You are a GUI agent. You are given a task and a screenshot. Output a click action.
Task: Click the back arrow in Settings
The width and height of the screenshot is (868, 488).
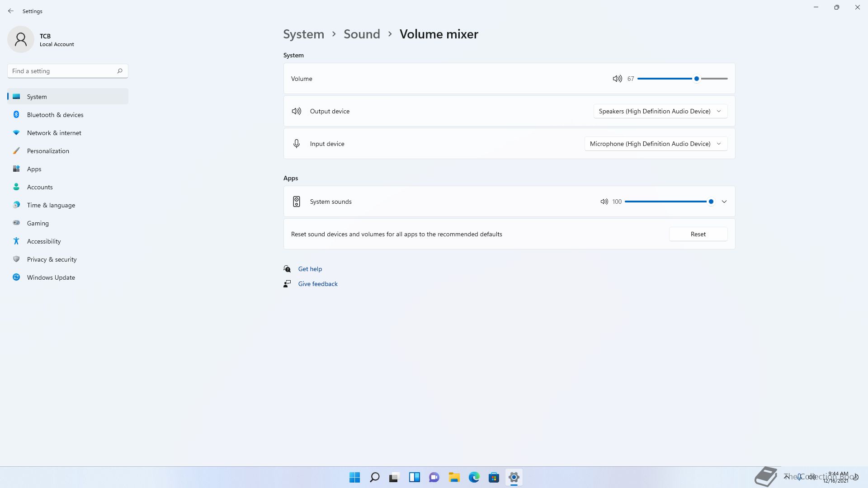click(x=11, y=11)
